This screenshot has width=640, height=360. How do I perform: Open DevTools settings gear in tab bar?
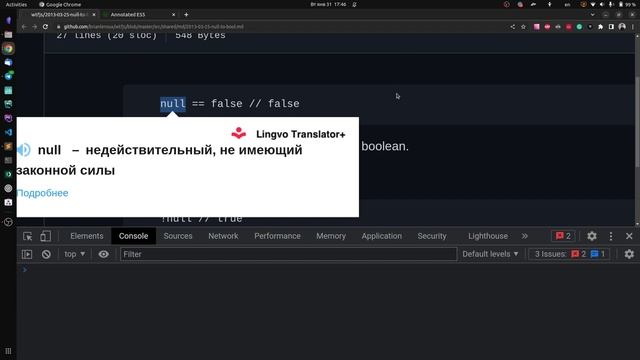591,236
